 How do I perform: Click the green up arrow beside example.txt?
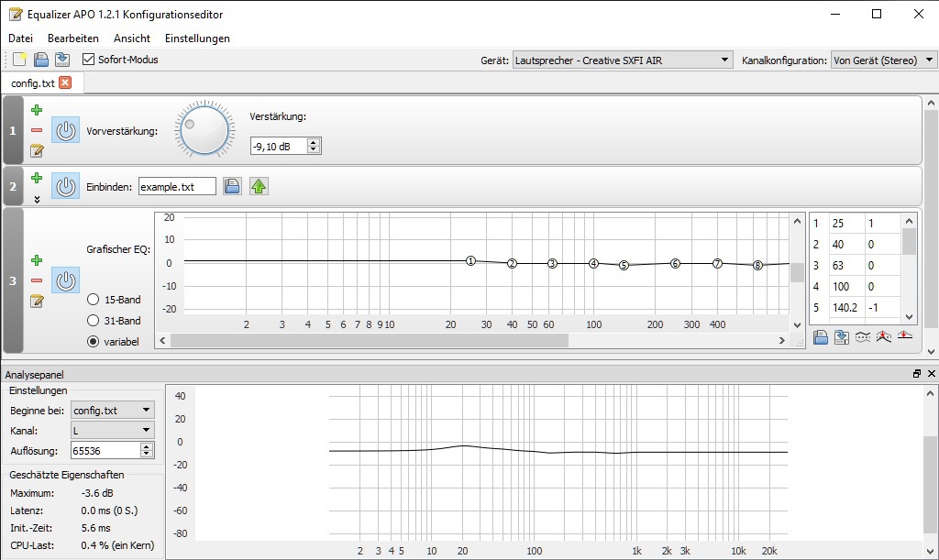click(259, 187)
